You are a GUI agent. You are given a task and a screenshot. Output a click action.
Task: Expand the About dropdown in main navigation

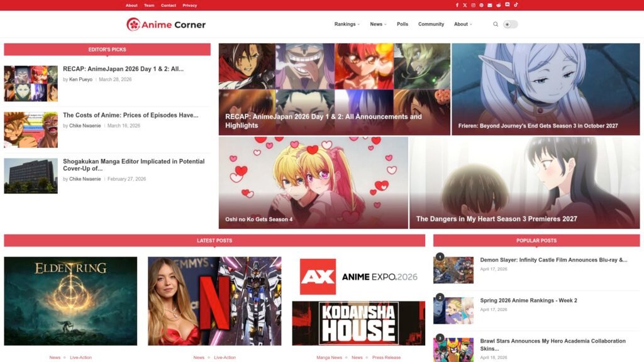[463, 25]
